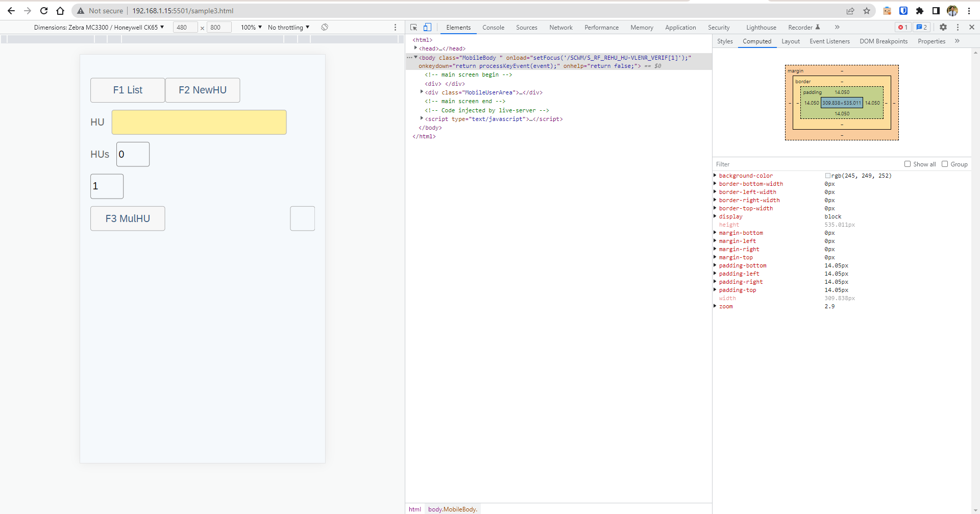This screenshot has height=514, width=980.
Task: Click the rotate viewport icon in device toolbar
Action: coord(324,27)
